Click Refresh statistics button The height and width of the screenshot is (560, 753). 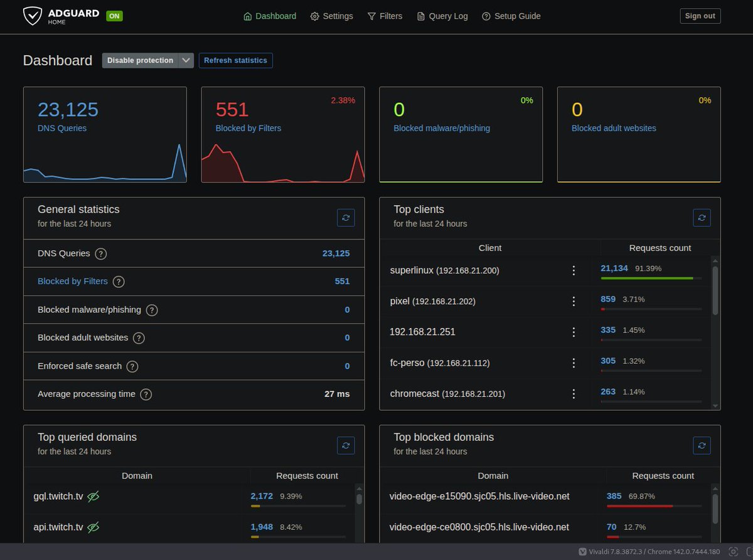pyautogui.click(x=236, y=60)
